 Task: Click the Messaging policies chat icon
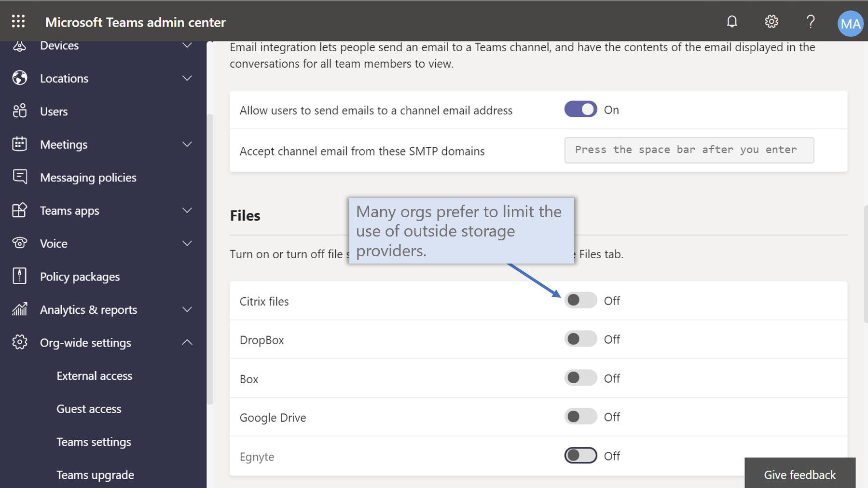pyautogui.click(x=20, y=177)
